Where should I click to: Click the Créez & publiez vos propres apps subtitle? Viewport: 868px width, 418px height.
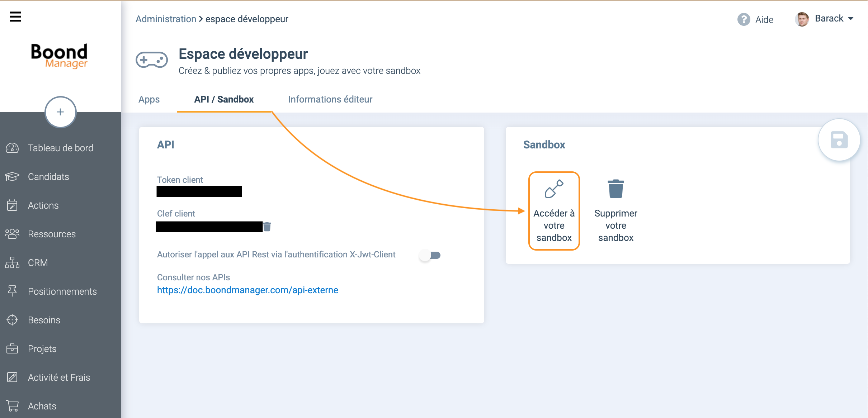coord(299,71)
